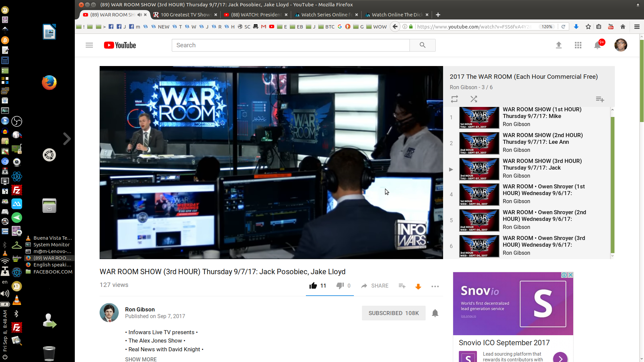Add video to playlist icon under the video

pos(402,286)
